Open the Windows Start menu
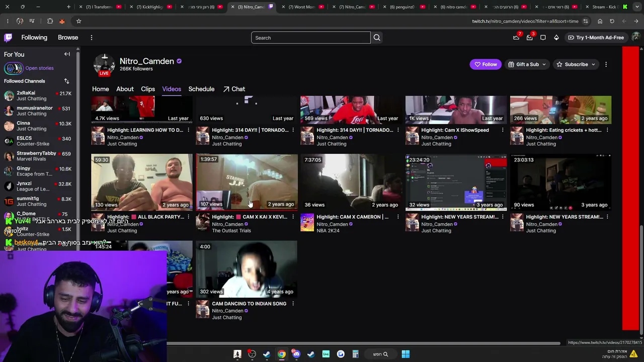644x362 pixels. point(406,354)
